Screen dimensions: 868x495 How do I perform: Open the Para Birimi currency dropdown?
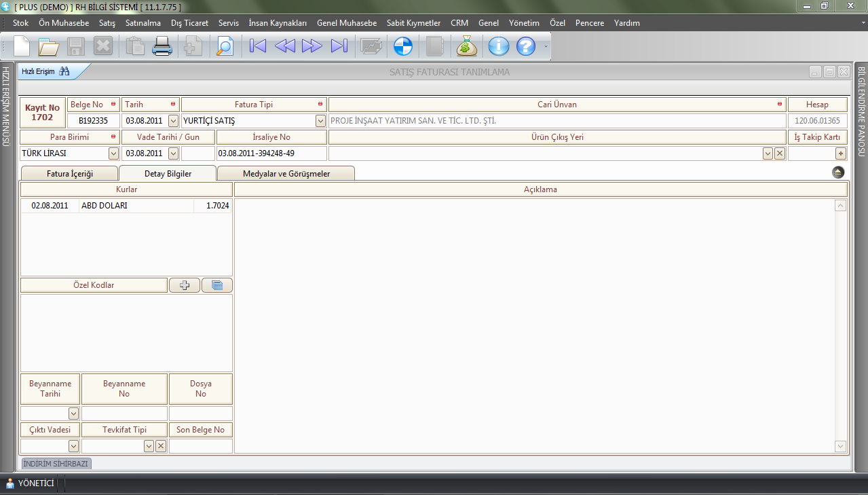click(113, 153)
